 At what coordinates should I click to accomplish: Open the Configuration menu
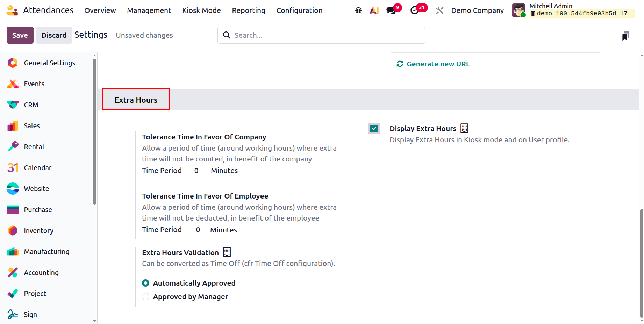[299, 10]
